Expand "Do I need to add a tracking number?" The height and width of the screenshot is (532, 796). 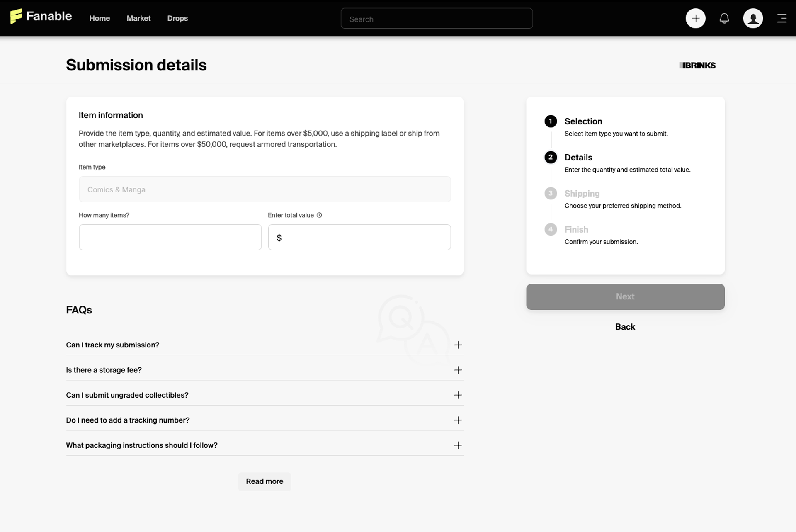coord(265,420)
